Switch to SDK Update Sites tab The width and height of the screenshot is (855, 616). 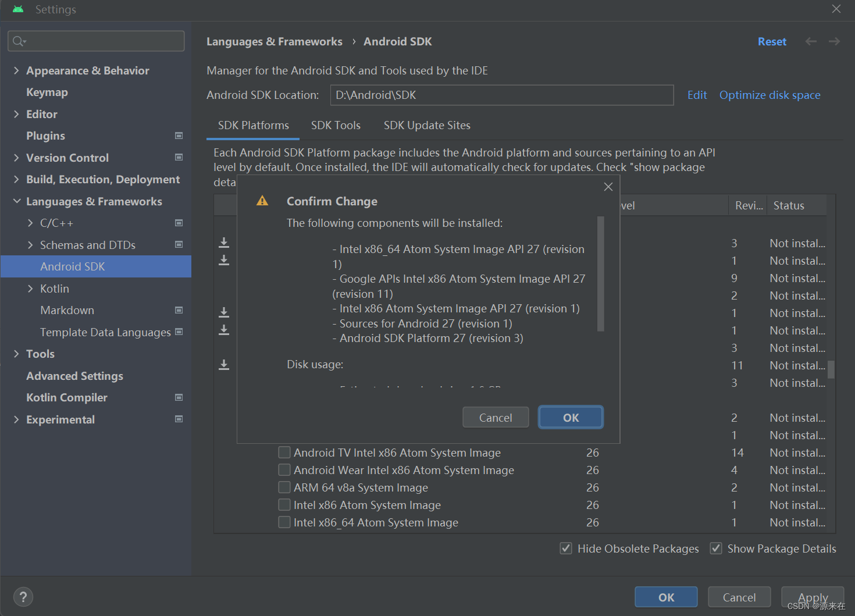[x=427, y=126]
